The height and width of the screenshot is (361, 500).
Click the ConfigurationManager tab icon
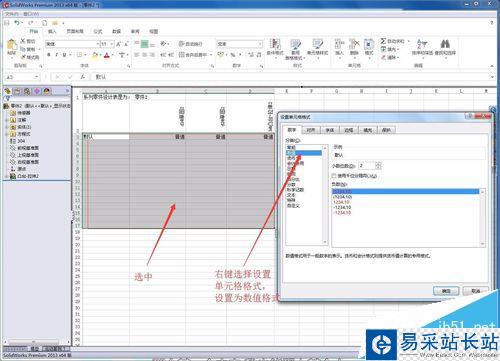coord(27,91)
